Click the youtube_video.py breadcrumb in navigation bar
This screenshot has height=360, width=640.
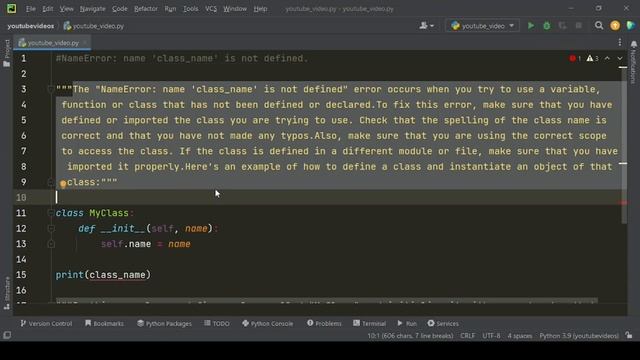[x=94, y=26]
